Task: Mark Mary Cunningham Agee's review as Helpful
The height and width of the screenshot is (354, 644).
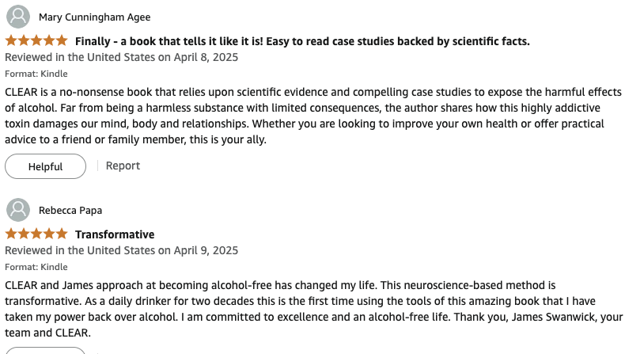Action: pos(46,166)
